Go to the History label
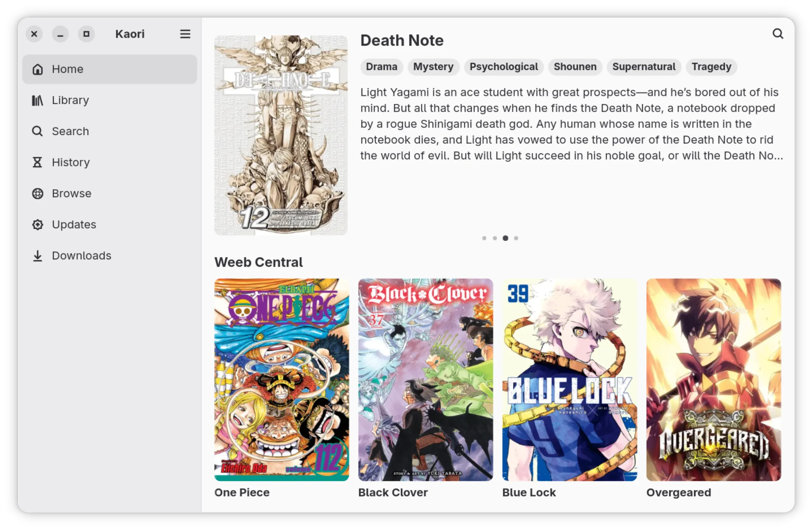This screenshot has width=812, height=530. [x=71, y=163]
